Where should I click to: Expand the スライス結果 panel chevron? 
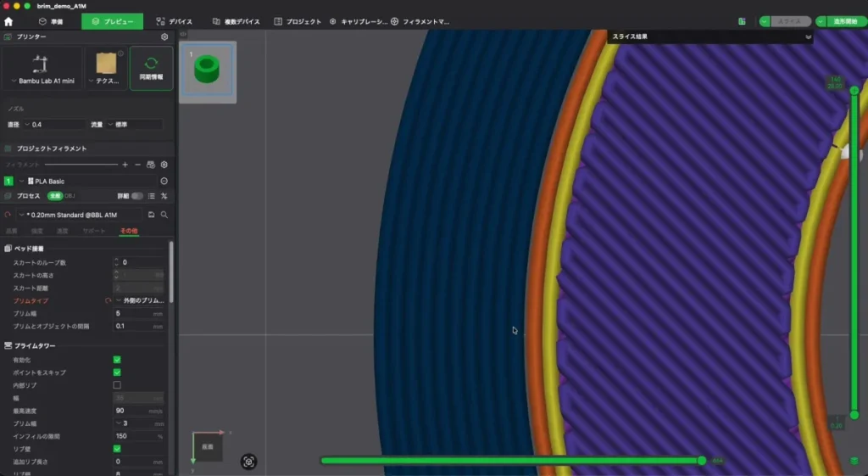coord(808,37)
